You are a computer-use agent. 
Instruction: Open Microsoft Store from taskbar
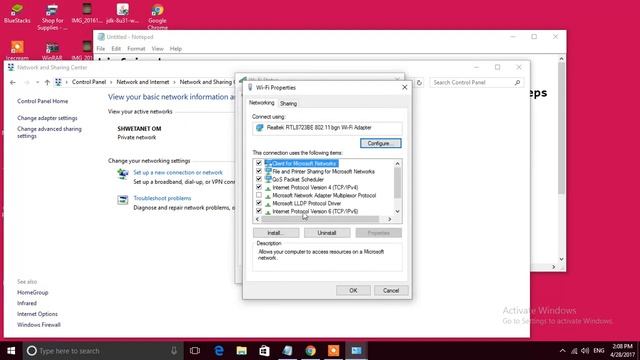[264, 351]
